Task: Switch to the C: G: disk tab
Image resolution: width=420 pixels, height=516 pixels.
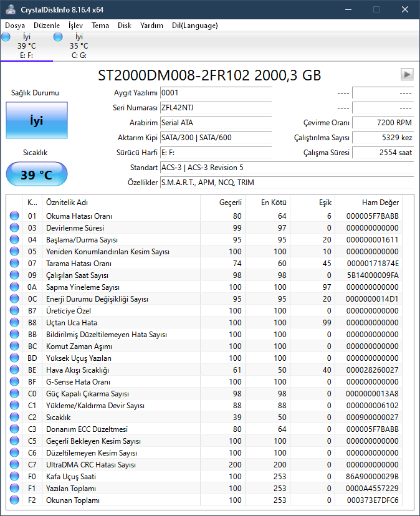Action: pyautogui.click(x=79, y=45)
